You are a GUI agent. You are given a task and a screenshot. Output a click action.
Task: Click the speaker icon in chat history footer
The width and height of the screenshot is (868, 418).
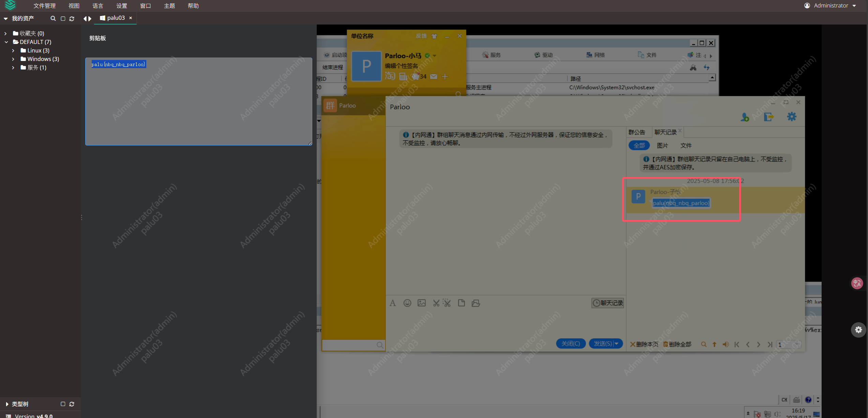(725, 344)
